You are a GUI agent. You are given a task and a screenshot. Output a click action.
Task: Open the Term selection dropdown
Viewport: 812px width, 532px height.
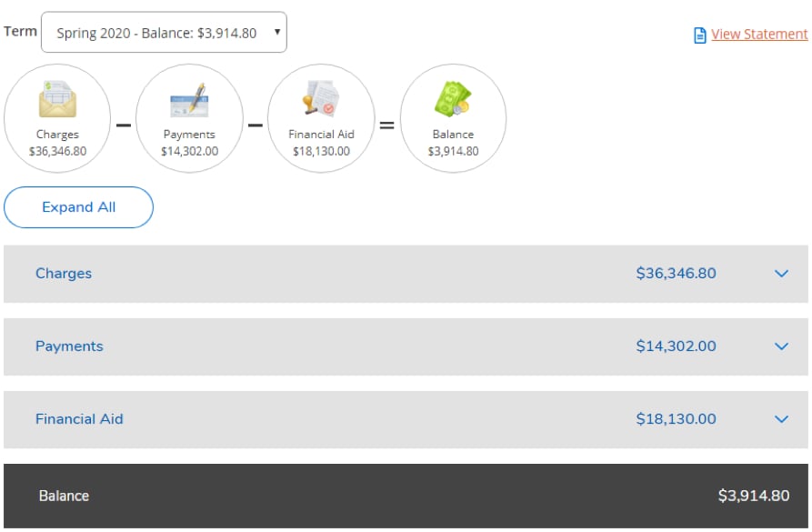tap(164, 33)
